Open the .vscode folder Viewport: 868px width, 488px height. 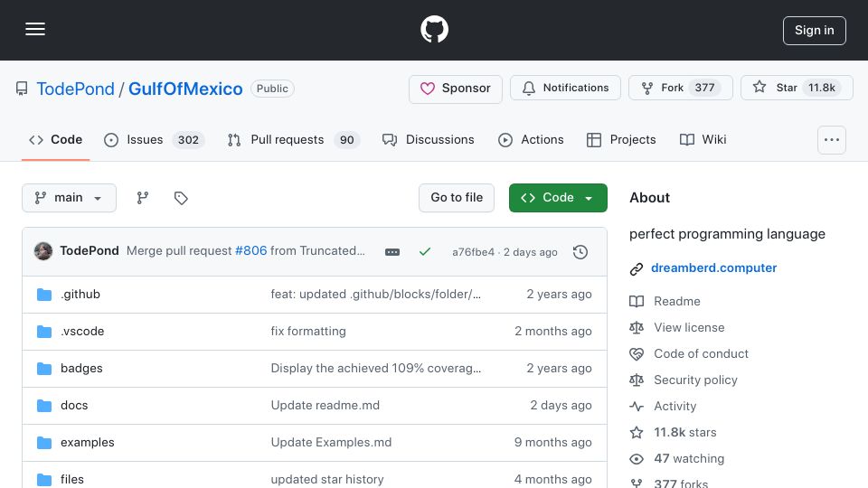[82, 332]
